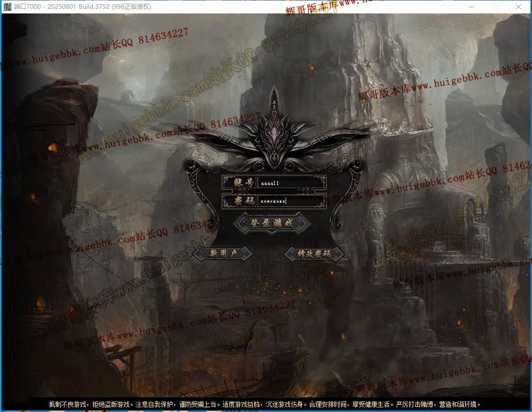The height and width of the screenshot is (412, 532).
Task: Click the game app icon in title bar
Action: 7,7
